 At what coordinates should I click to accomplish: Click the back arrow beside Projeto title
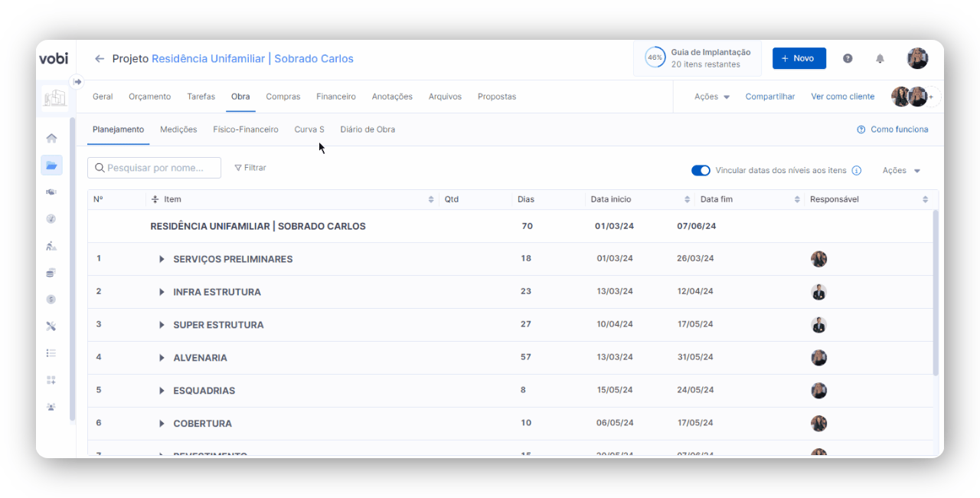pos(100,59)
